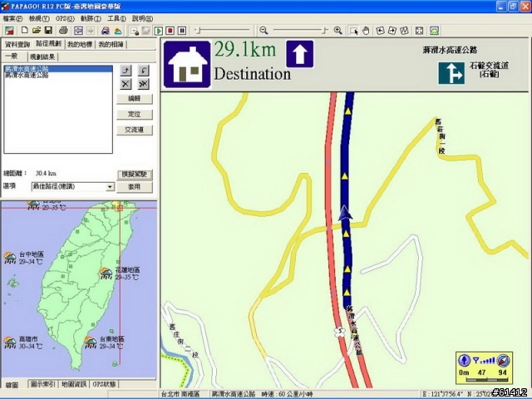This screenshot has width=532, height=399.
Task: Switch to the 我的地標 tab
Action: pos(80,44)
